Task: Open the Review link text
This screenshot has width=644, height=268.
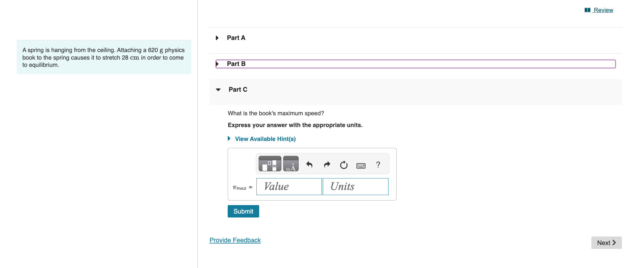Action: click(603, 10)
